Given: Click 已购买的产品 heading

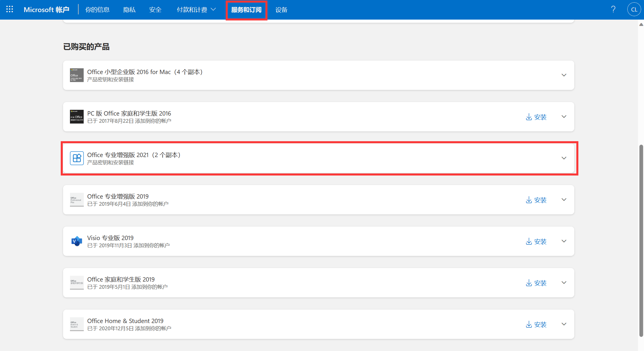Looking at the screenshot, I should (86, 47).
